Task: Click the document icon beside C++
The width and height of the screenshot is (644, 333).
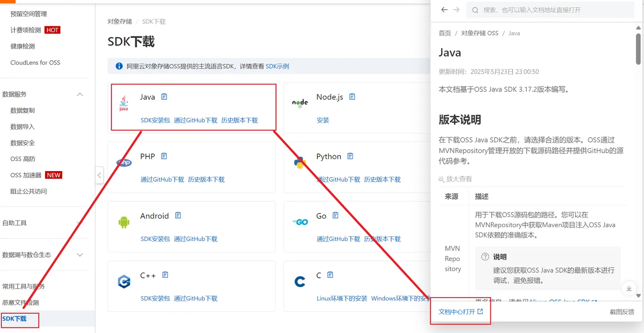Action: [x=165, y=275]
